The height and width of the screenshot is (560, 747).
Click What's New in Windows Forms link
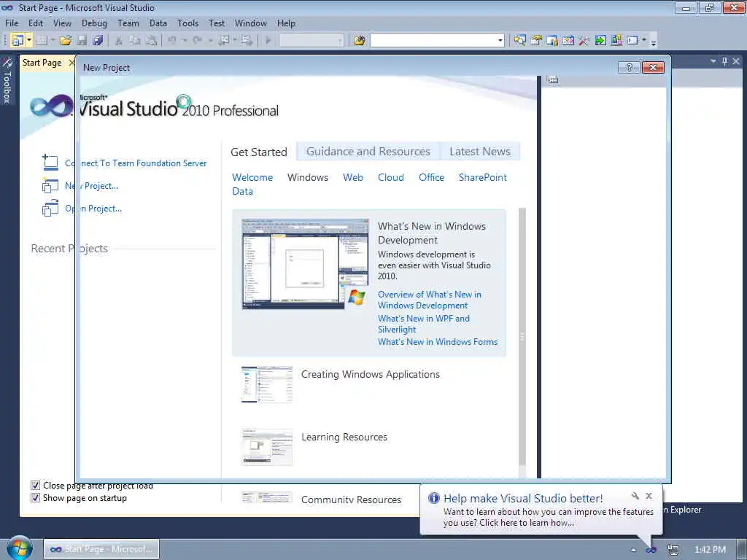coord(438,342)
